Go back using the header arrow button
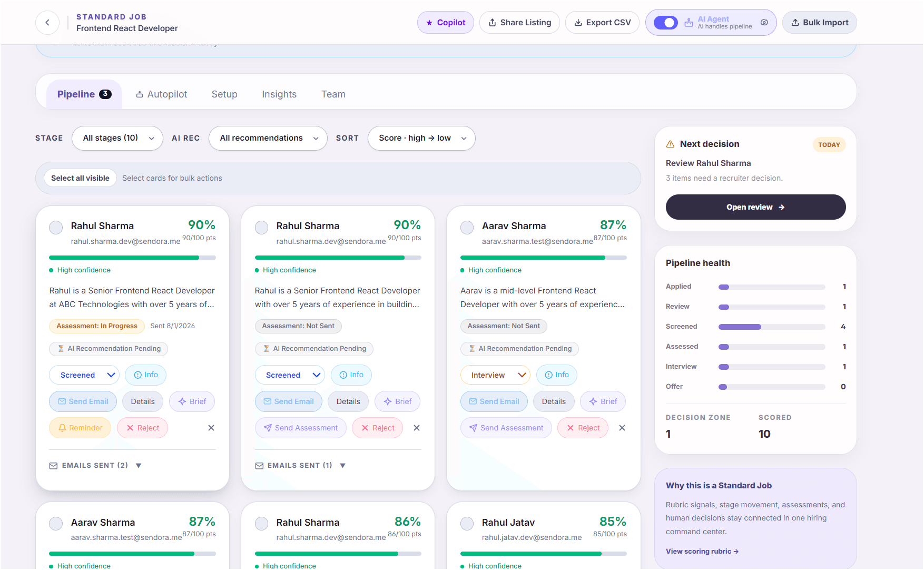924x570 pixels. (47, 23)
